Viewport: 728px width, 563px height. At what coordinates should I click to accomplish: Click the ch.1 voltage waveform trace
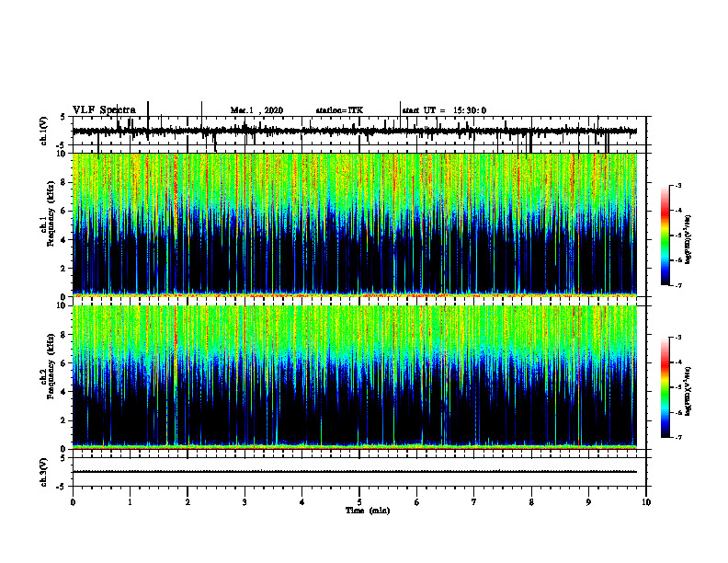(355, 132)
